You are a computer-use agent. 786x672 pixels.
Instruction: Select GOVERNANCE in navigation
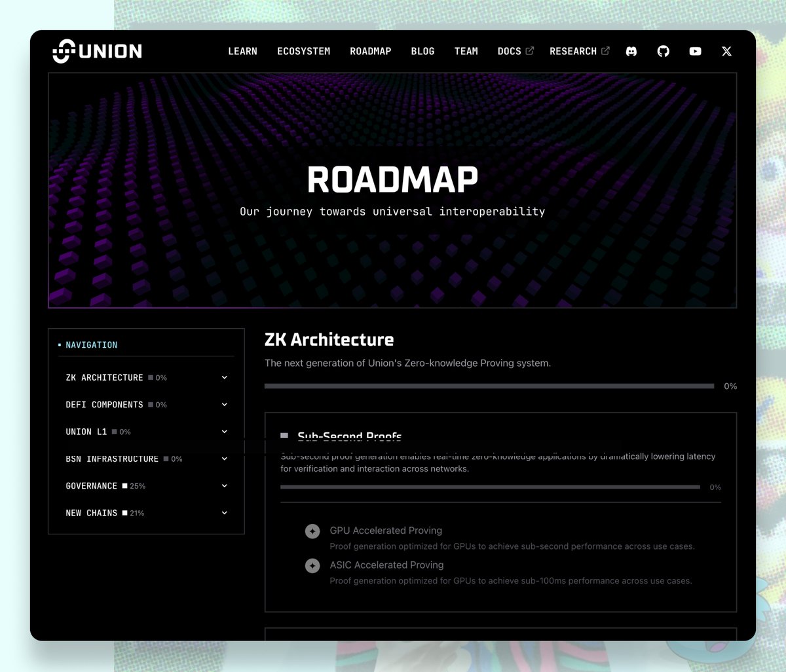(91, 486)
